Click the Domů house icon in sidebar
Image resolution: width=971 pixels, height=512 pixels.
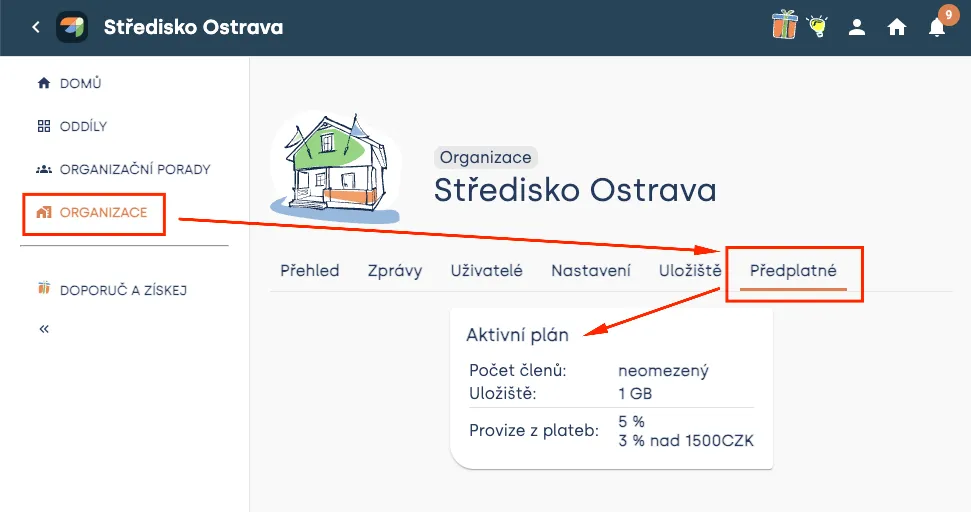click(44, 83)
